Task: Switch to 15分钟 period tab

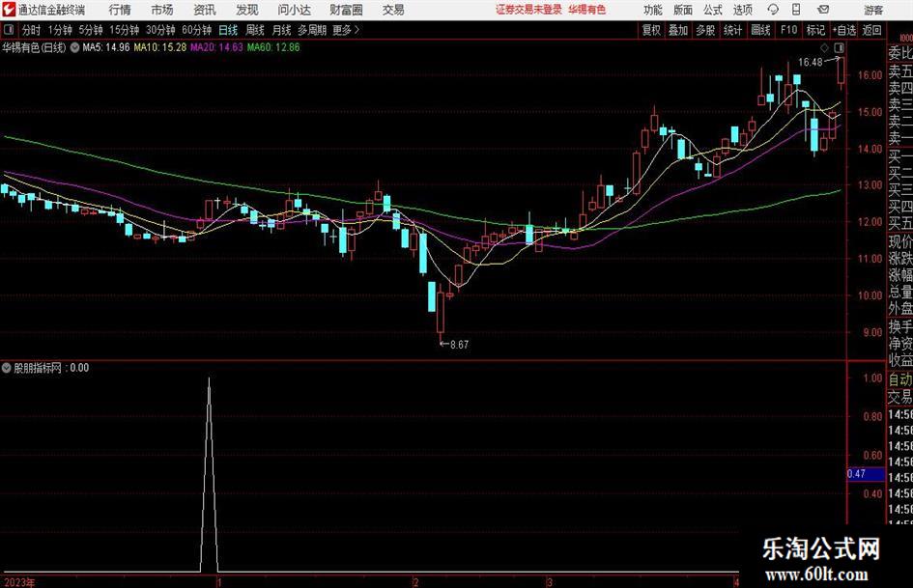Action: [125, 30]
